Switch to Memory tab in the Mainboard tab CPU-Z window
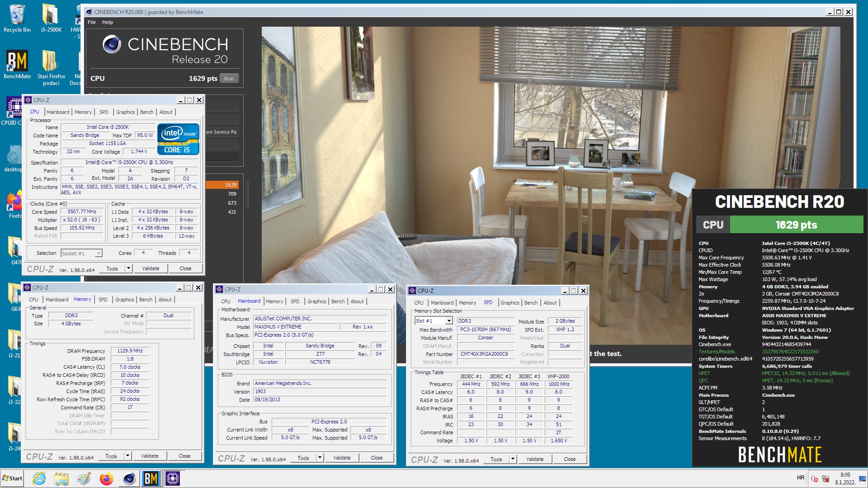This screenshot has width=868, height=488. 274,301
